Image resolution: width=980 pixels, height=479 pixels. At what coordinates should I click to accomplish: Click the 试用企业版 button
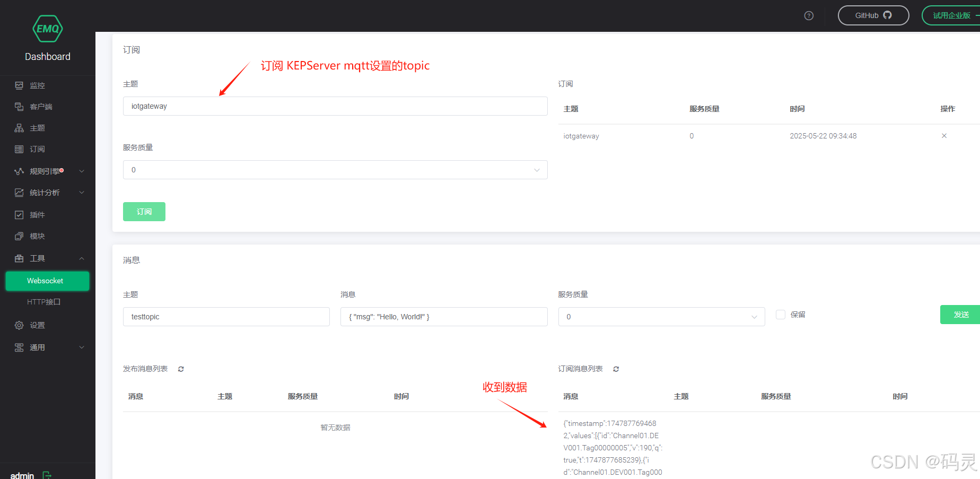(x=951, y=15)
